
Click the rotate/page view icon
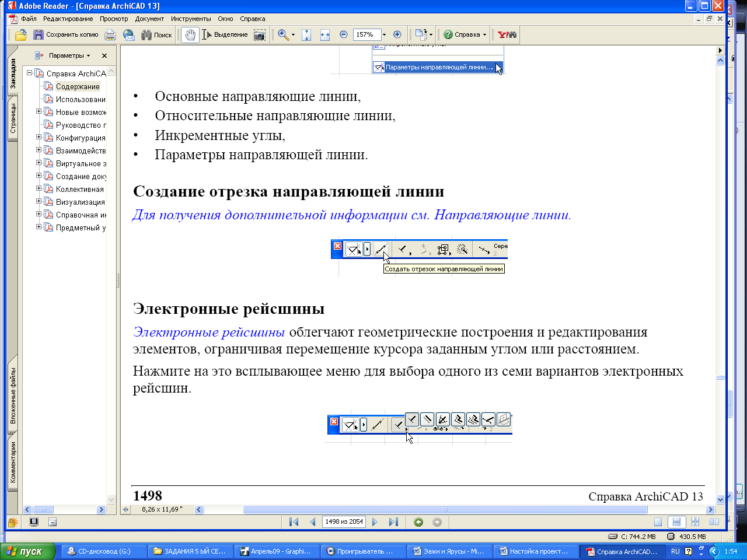421,34
